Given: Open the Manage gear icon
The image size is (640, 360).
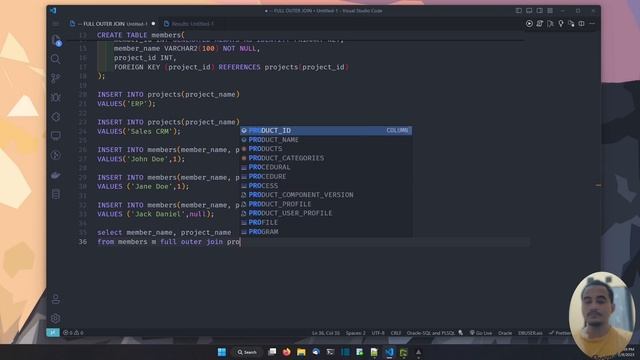Looking at the screenshot, I should point(56,318).
